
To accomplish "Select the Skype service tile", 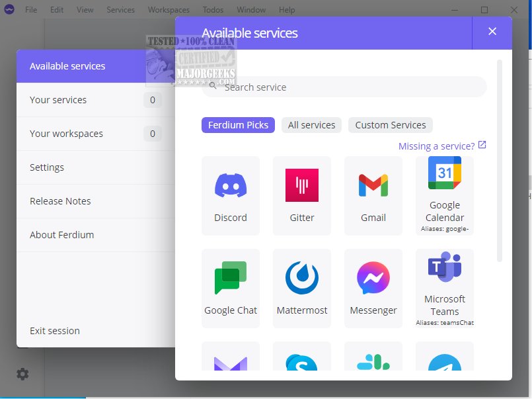I will (x=302, y=356).
